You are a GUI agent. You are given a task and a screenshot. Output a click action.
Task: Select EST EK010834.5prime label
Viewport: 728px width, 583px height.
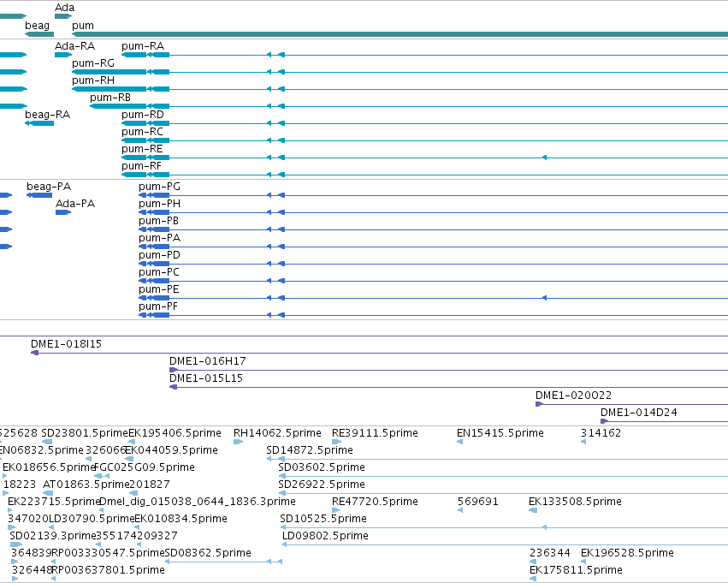click(x=181, y=519)
